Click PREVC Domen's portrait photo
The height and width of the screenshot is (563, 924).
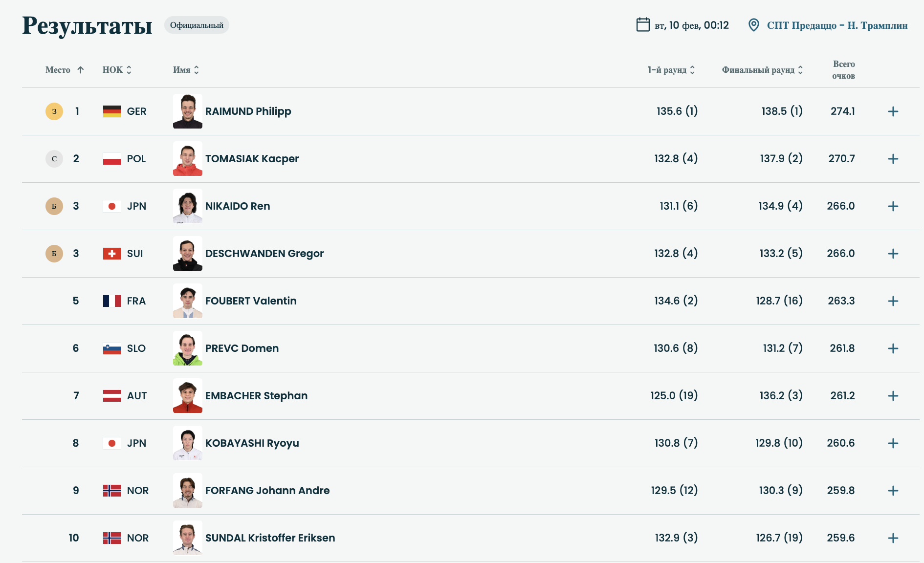187,348
